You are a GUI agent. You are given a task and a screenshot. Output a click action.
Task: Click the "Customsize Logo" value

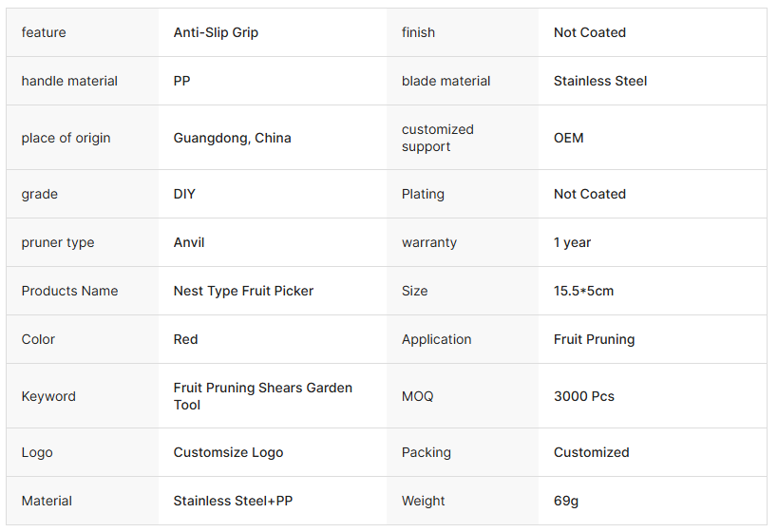(x=228, y=452)
